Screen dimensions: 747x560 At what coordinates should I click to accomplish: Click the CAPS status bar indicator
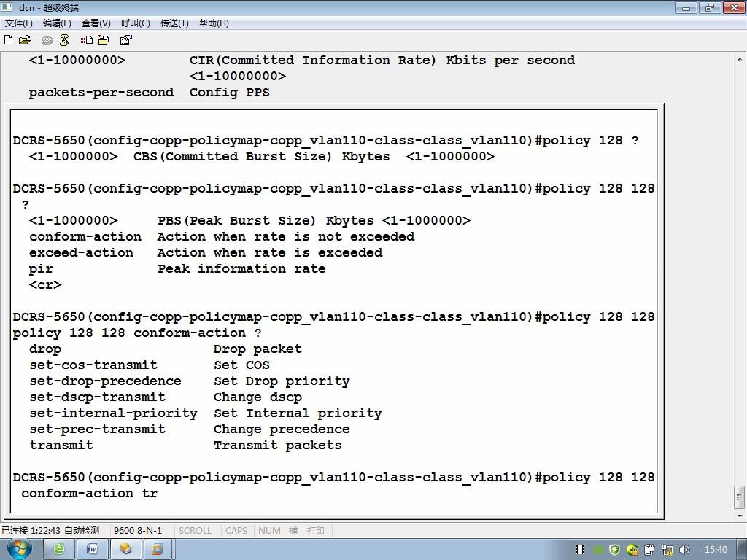[236, 530]
